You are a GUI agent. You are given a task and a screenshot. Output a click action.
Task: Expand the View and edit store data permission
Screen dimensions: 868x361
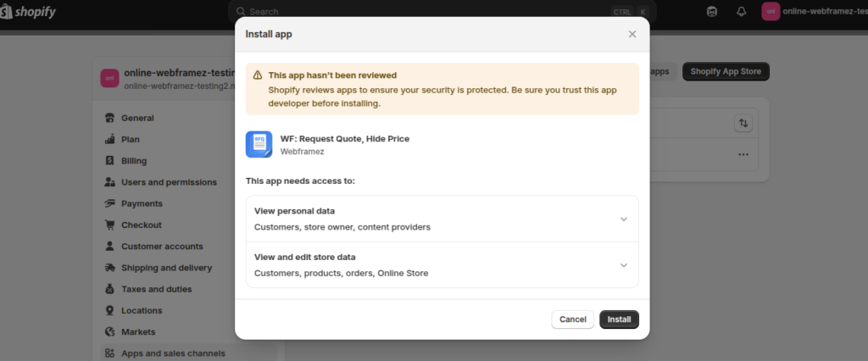(442, 264)
